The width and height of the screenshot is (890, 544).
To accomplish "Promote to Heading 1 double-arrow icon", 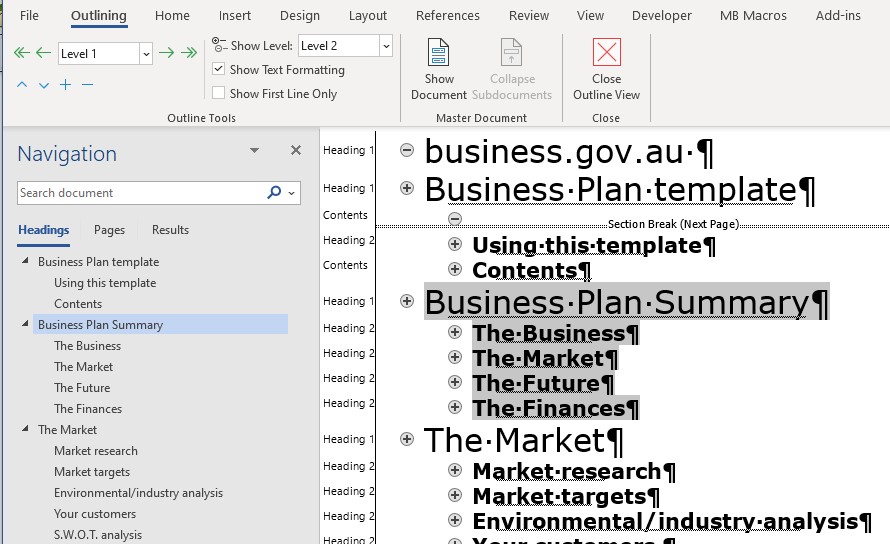I will pos(22,53).
